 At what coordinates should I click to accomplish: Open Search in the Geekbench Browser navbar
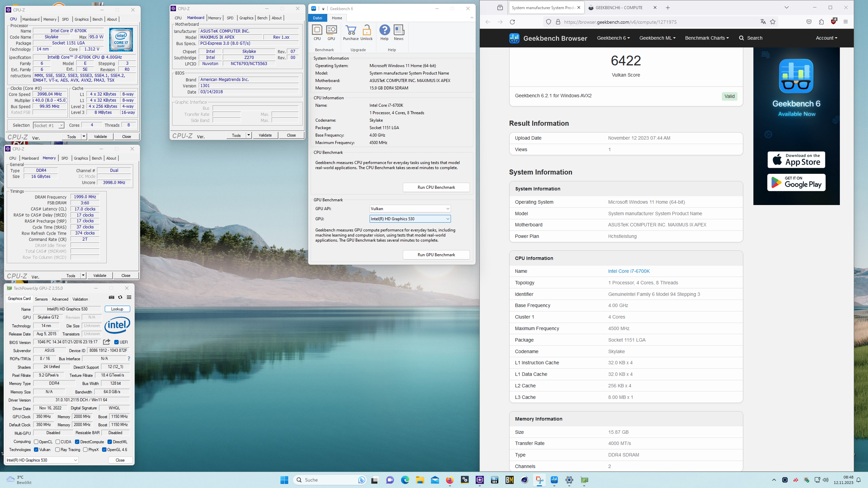point(751,38)
